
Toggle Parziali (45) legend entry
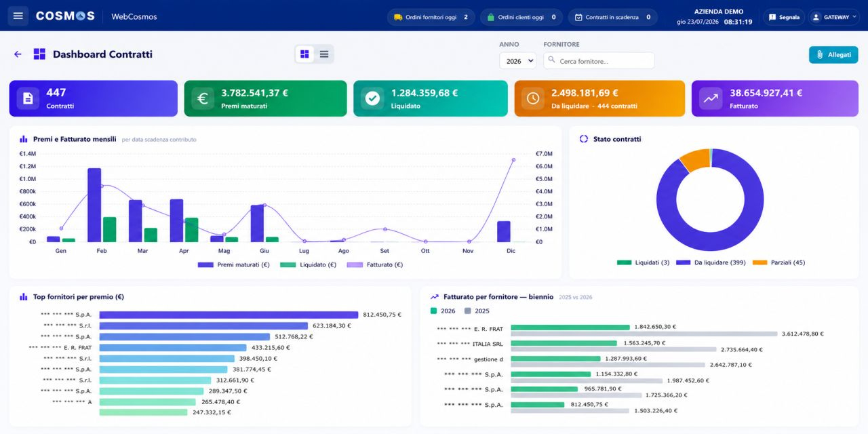point(778,262)
